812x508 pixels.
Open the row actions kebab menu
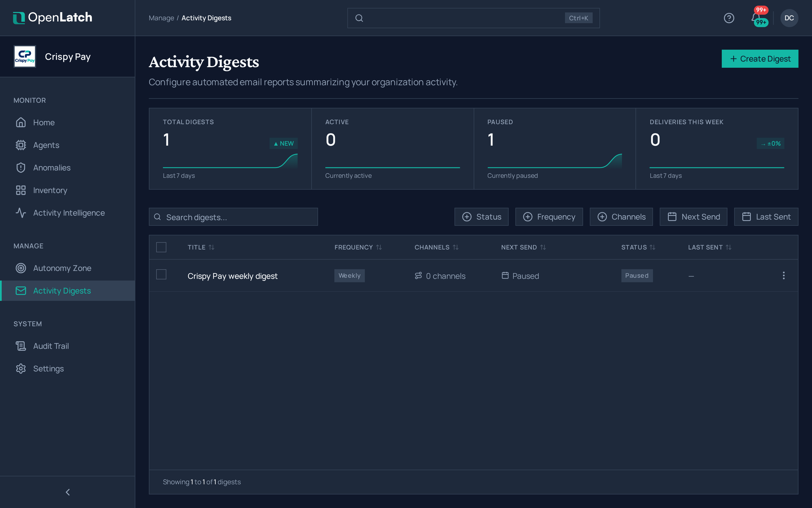coord(784,275)
